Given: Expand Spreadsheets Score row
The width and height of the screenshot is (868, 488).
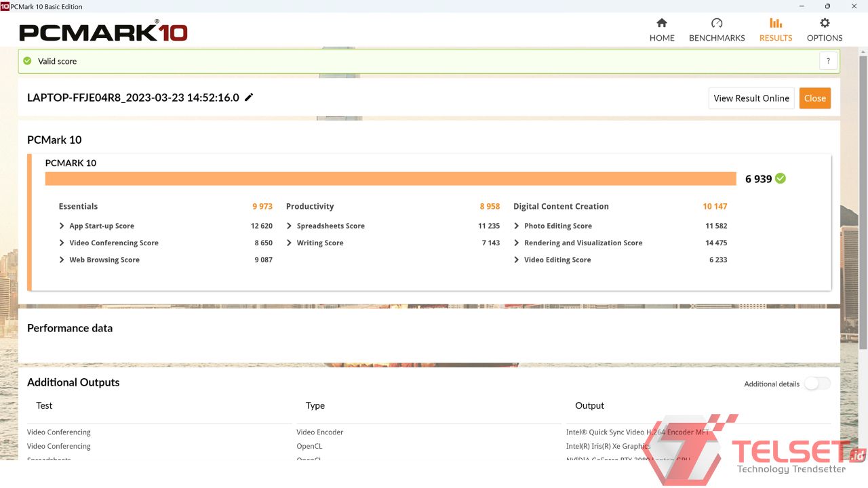Looking at the screenshot, I should 290,226.
